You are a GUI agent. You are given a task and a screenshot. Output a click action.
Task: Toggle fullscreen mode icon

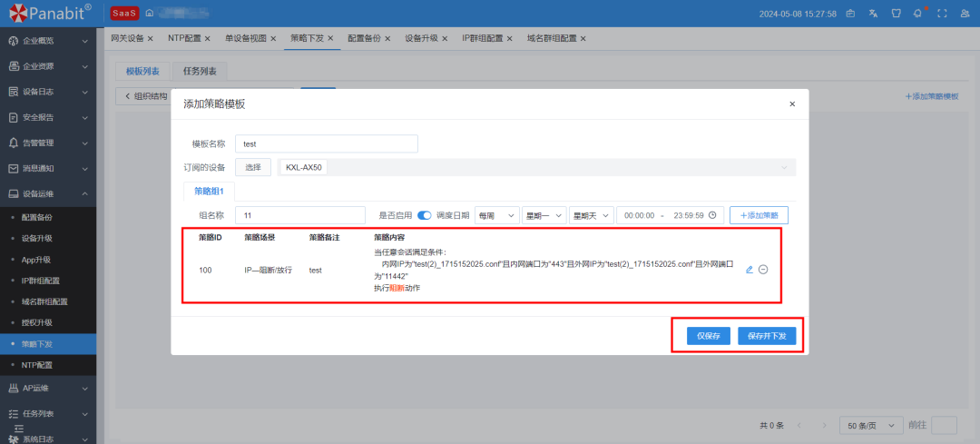(x=943, y=13)
